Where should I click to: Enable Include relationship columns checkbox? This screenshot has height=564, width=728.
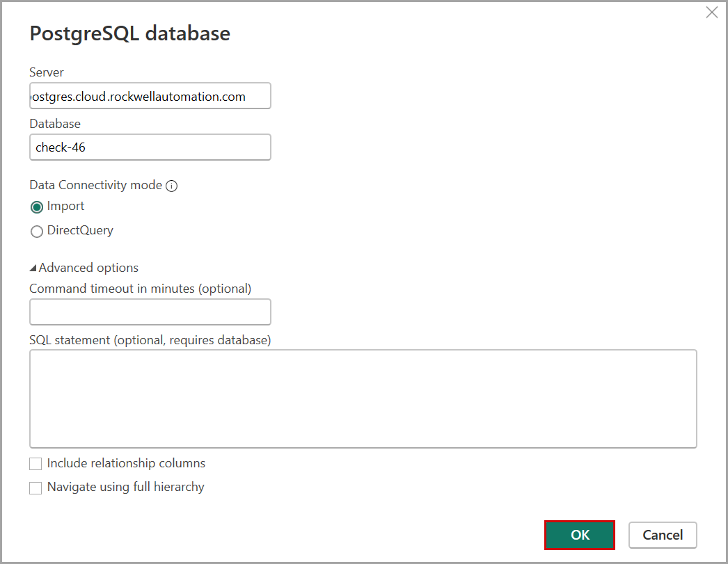[x=35, y=464]
